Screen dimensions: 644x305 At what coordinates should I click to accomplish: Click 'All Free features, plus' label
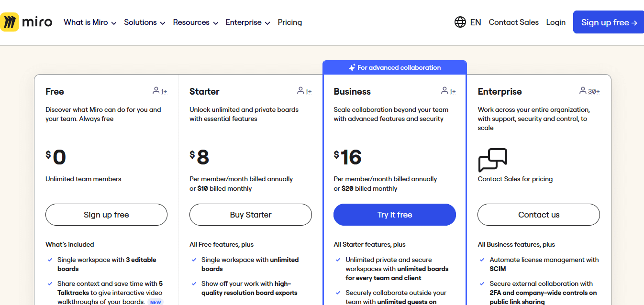pos(222,244)
